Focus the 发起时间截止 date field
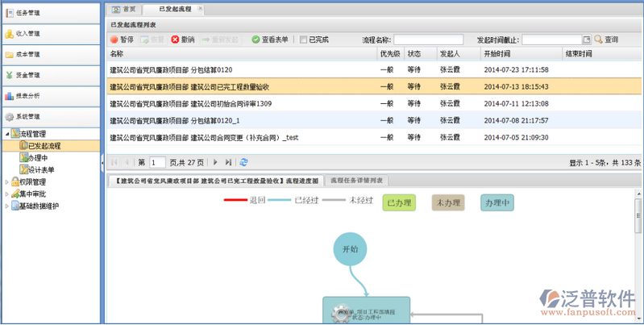644x325 pixels. tap(552, 40)
